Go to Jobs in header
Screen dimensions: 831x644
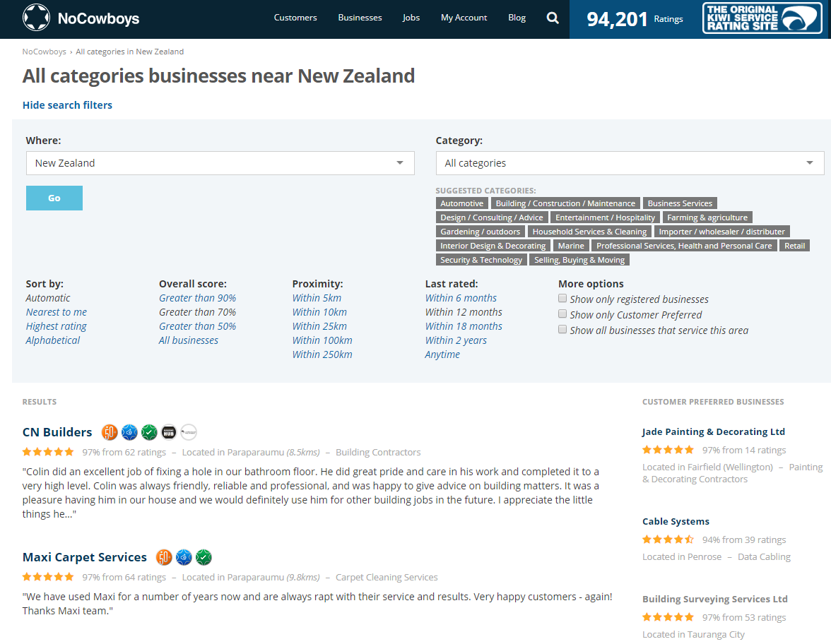point(411,18)
